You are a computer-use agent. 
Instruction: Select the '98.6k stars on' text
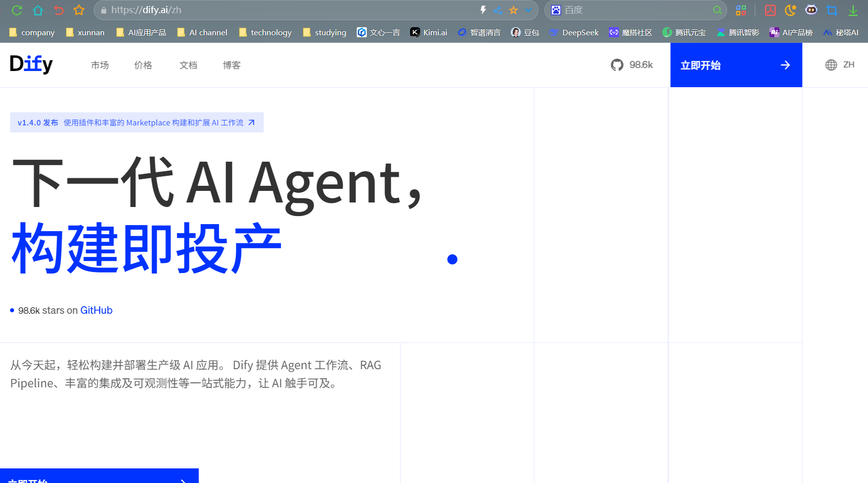pyautogui.click(x=48, y=310)
